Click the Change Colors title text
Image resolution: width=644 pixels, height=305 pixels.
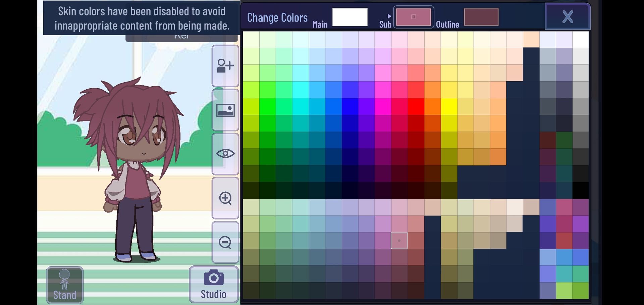pyautogui.click(x=277, y=18)
